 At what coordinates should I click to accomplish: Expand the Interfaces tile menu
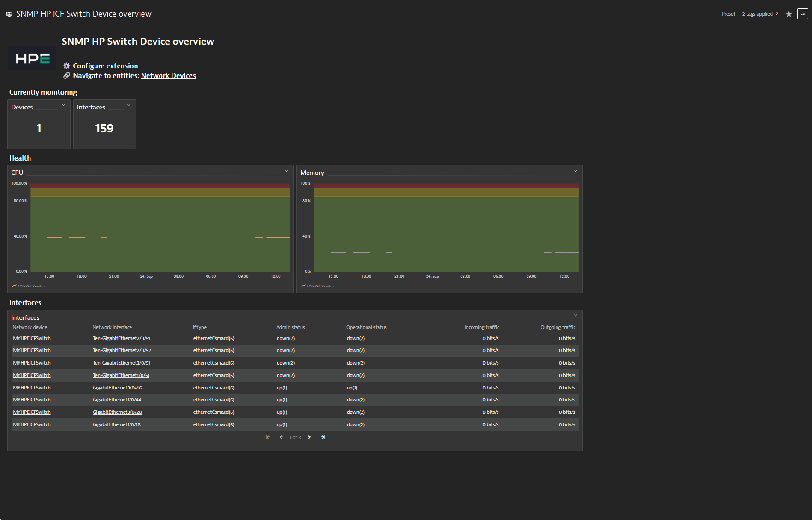click(129, 105)
